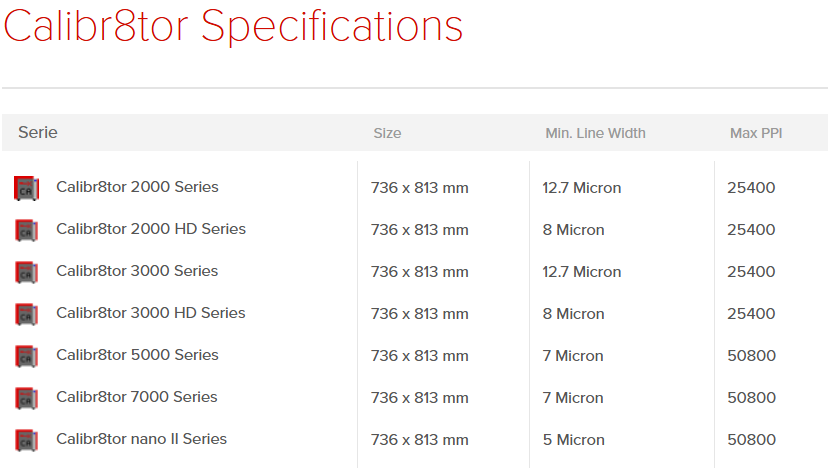Open the Calibr8tor nano II Series link

click(x=141, y=439)
